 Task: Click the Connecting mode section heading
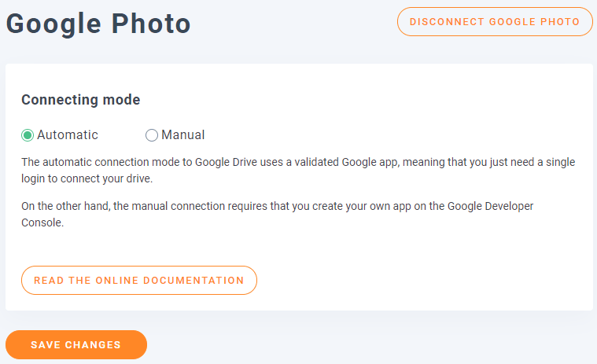(x=80, y=100)
